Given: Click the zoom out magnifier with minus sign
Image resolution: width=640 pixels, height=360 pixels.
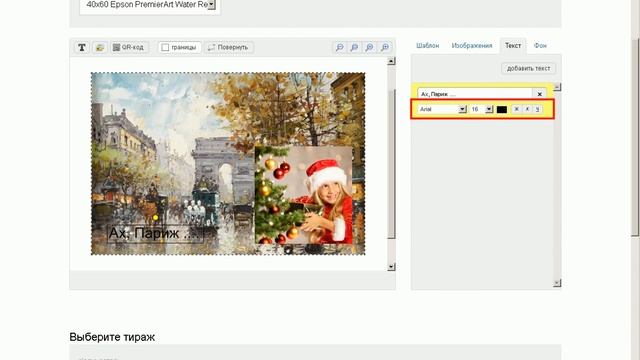Looking at the screenshot, I should pos(339,47).
